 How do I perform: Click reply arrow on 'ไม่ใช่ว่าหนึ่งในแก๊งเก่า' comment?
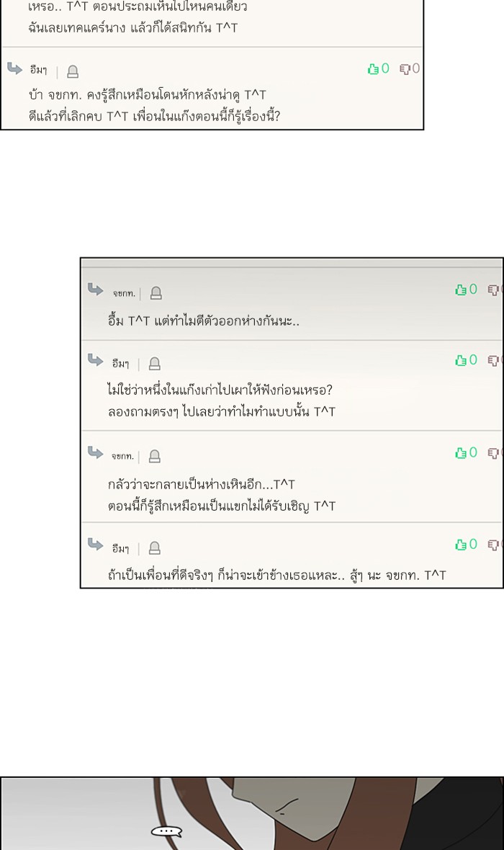click(95, 359)
